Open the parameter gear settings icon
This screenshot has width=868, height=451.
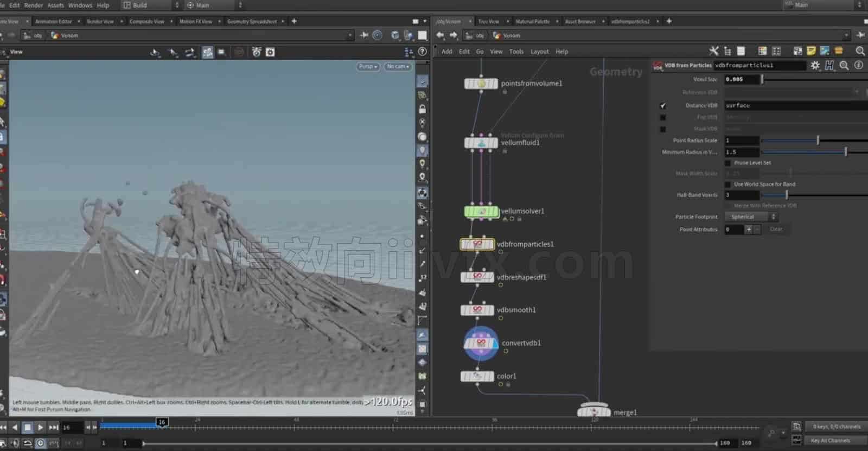[815, 65]
